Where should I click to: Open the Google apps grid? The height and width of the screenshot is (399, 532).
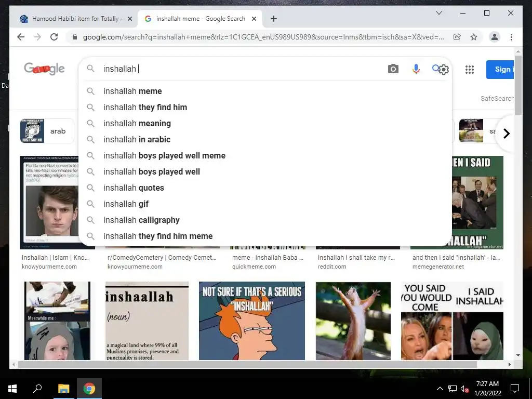tap(470, 70)
